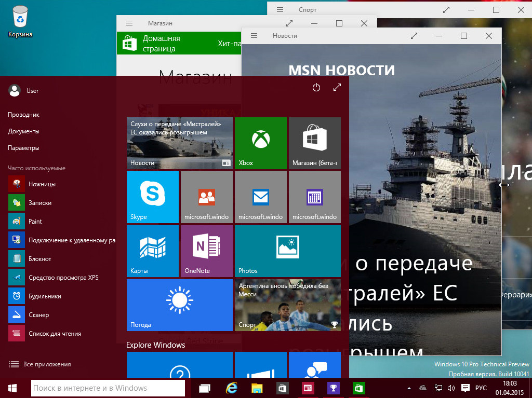The height and width of the screenshot is (398, 532).
Task: Open the Skype tile
Action: click(153, 197)
